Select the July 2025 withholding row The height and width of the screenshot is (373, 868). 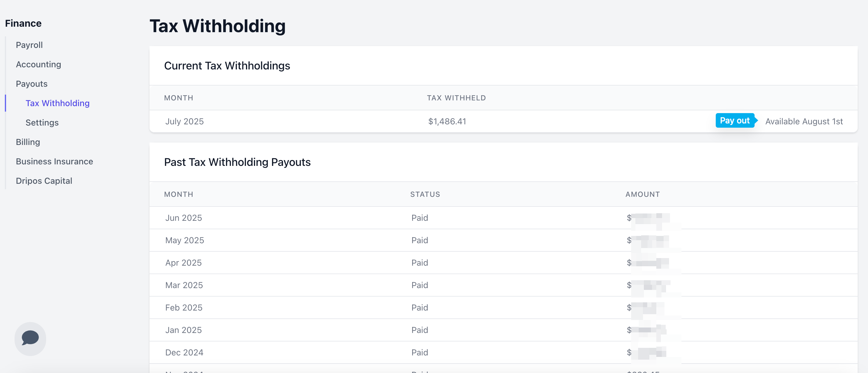503,121
